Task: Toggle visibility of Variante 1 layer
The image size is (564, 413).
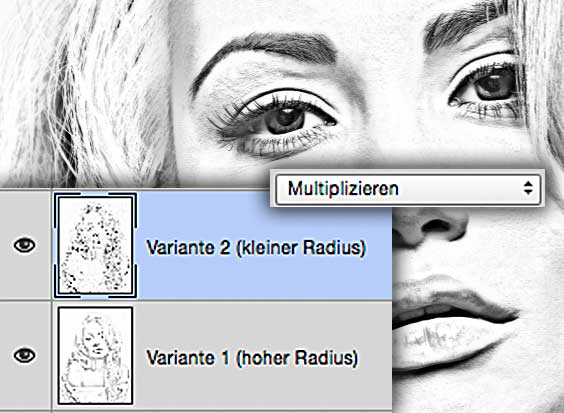Action: pos(24,355)
